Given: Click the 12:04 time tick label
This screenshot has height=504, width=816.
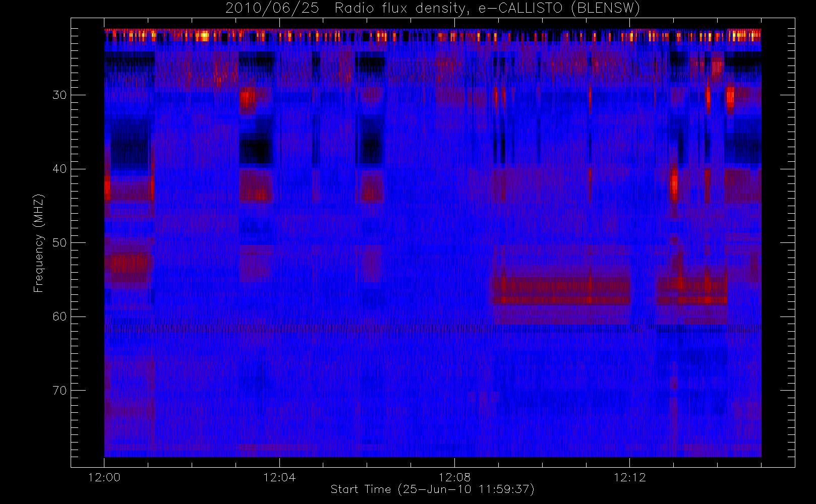Looking at the screenshot, I should (279, 477).
